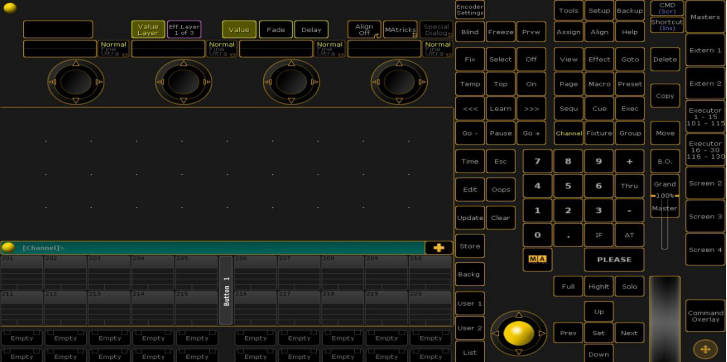Toggle the B.O. blackout key

coord(665,161)
